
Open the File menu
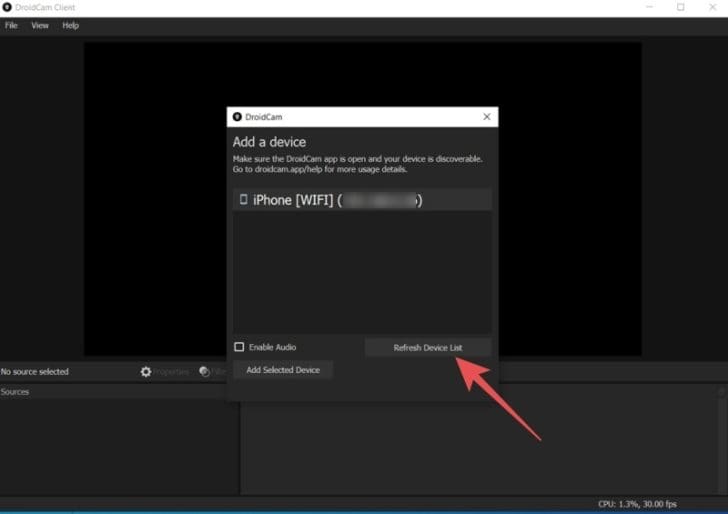[11, 26]
